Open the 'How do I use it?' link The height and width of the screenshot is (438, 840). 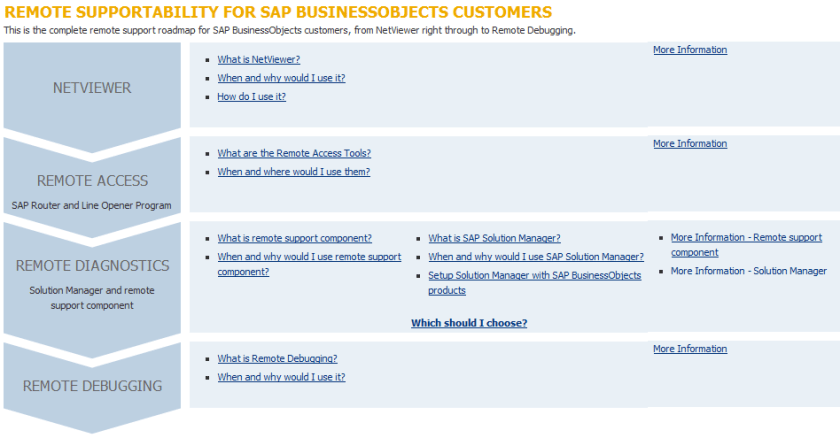tap(251, 97)
